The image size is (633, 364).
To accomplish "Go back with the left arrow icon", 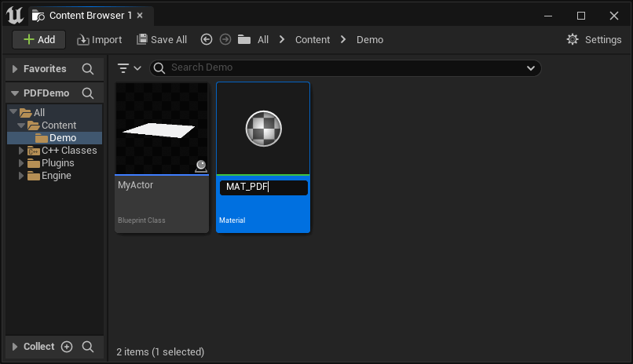I will click(x=207, y=39).
